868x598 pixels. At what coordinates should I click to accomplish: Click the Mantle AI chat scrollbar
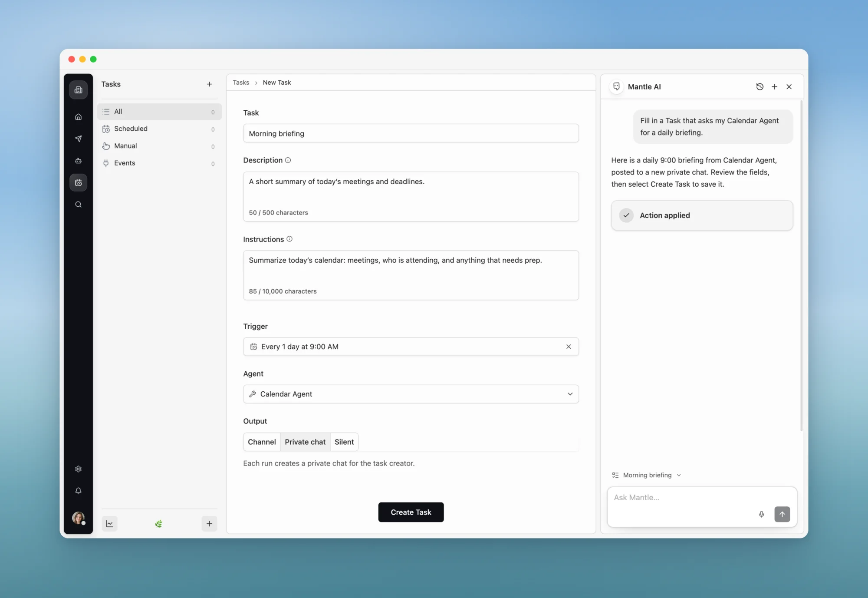point(802,265)
